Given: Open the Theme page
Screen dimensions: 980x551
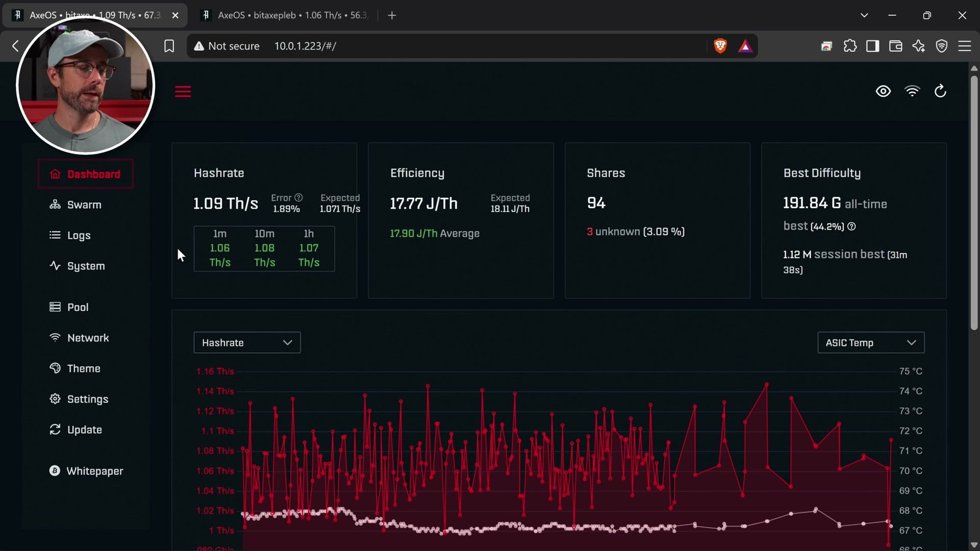Looking at the screenshot, I should click(75, 368).
